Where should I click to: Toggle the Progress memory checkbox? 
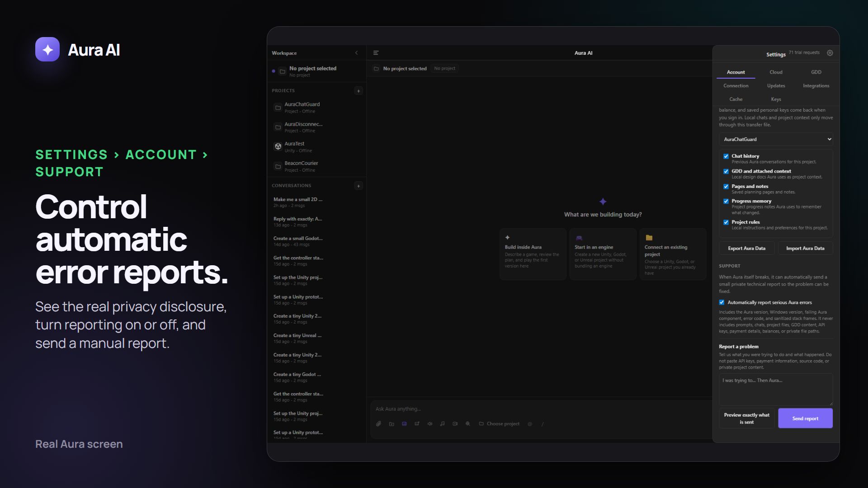[726, 202]
